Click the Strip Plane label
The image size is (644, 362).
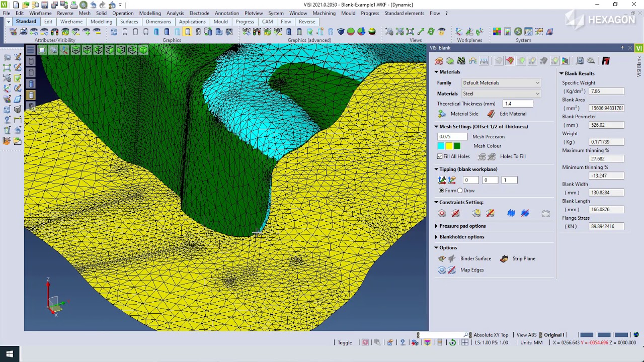point(524,258)
